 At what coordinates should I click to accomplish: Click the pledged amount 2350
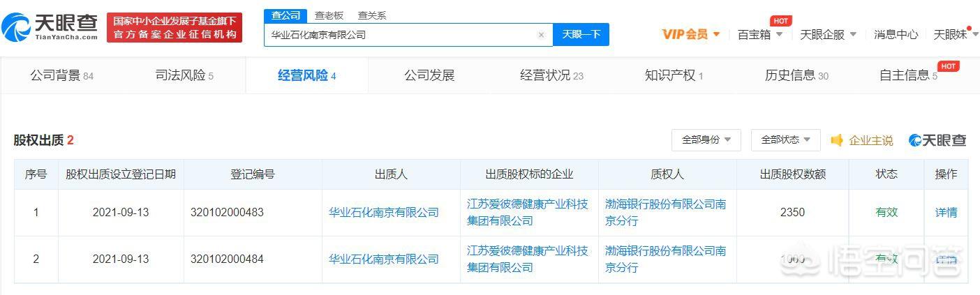(793, 213)
